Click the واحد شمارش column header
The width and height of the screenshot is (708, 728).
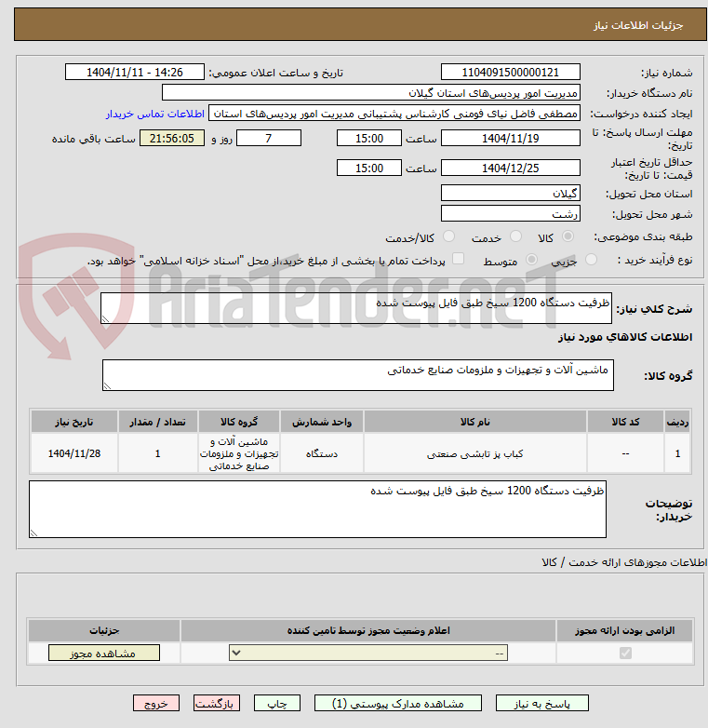pos(322,422)
